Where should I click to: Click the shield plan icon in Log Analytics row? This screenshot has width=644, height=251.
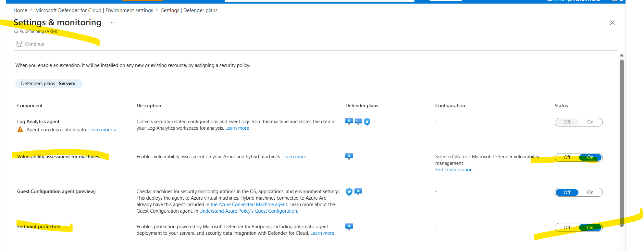click(367, 122)
